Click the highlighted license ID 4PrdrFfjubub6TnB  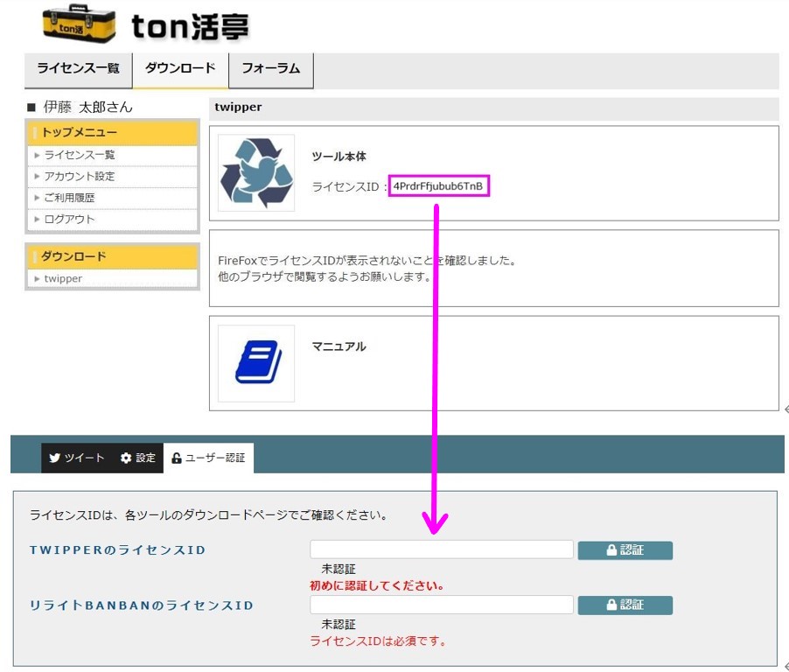point(438,186)
